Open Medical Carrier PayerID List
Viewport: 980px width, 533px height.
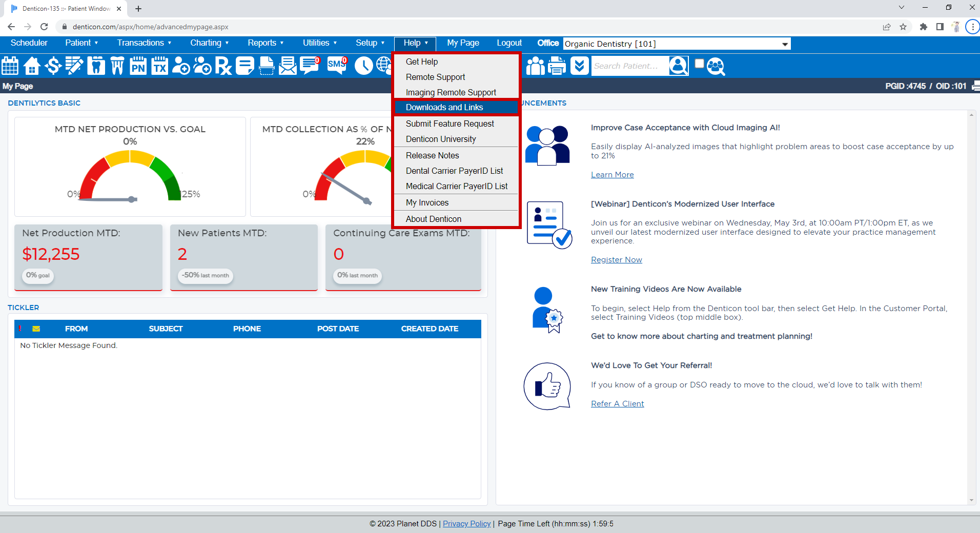pyautogui.click(x=456, y=186)
